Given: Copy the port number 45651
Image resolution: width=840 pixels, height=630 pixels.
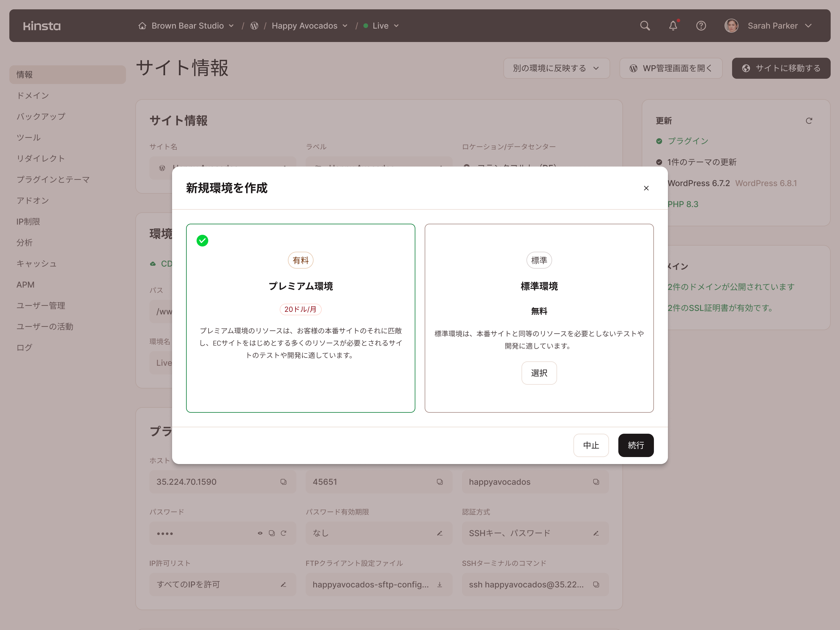Looking at the screenshot, I should 439,482.
